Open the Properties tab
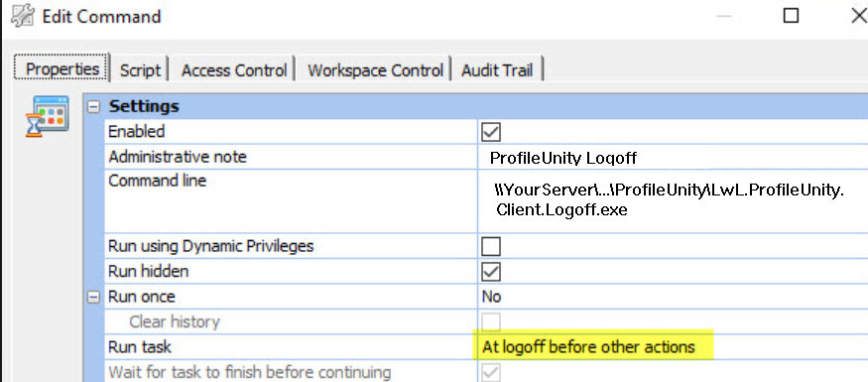 coord(62,69)
